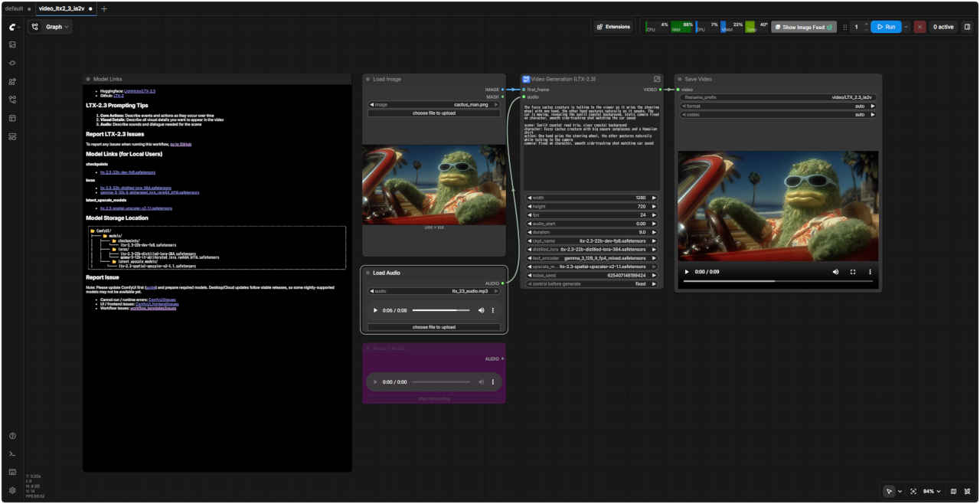Open more options in Load Audio player
Screen dimensions: 980x504
pos(493,310)
